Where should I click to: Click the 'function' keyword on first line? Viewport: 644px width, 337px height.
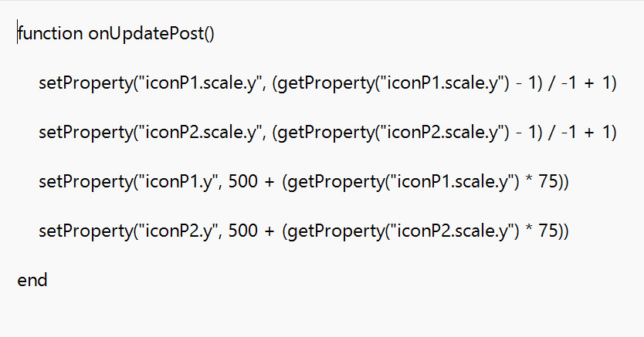[x=49, y=33]
